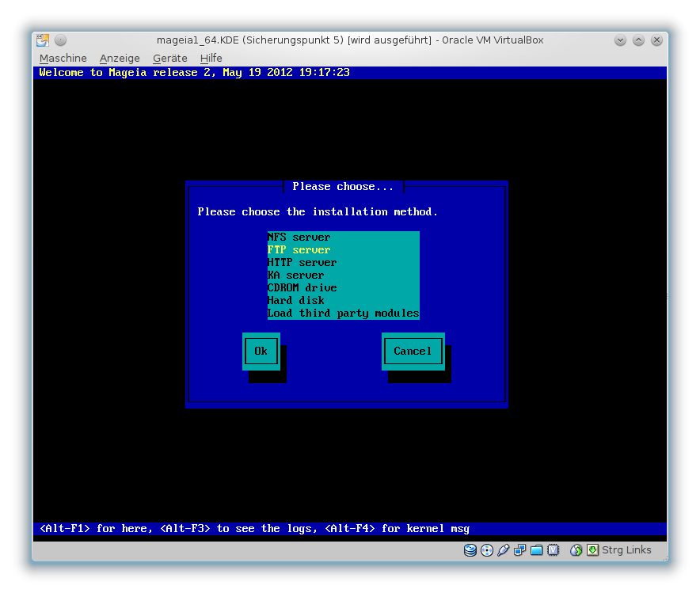This screenshot has width=700, height=593.
Task: Open the Hilfe menu
Action: pos(211,58)
